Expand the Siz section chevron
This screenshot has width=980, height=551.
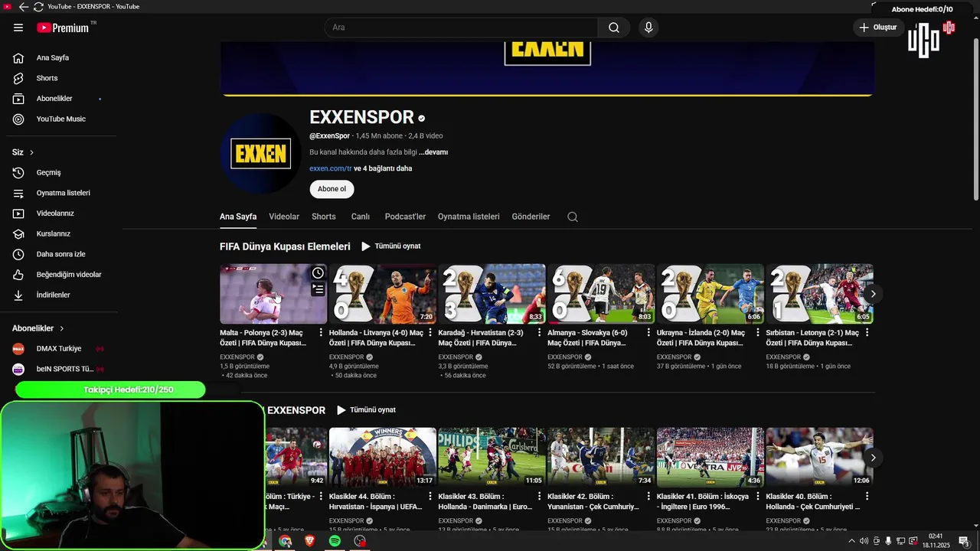tap(31, 152)
